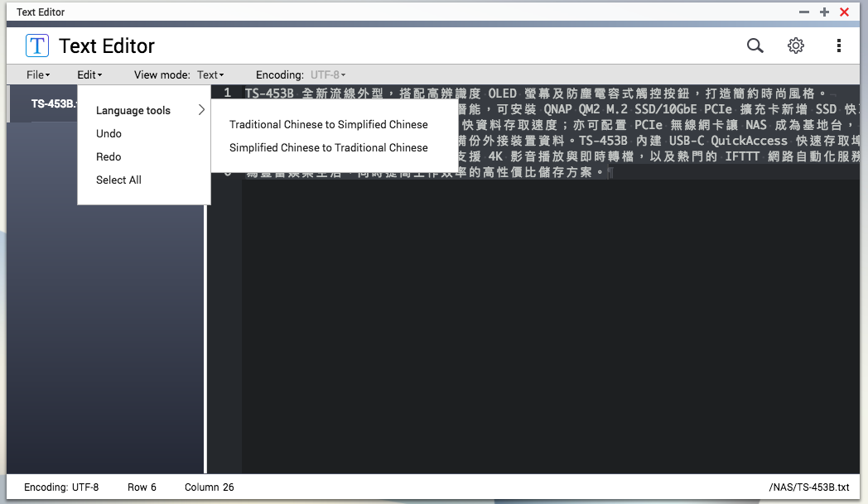Click the Text Editor app logo icon
Screen dimensions: 868x504
(37, 46)
